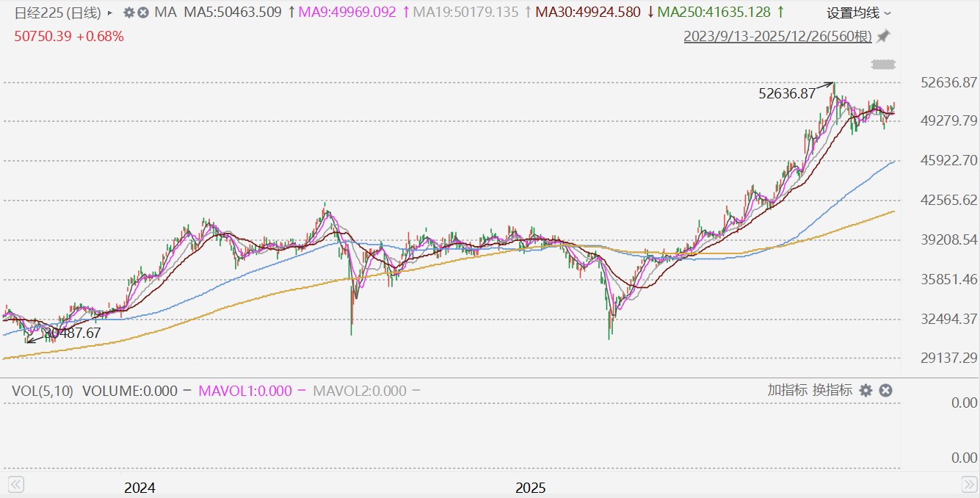Viewport: 980px width, 498px height.
Task: Click the 2025 marker on time axis
Action: click(530, 488)
